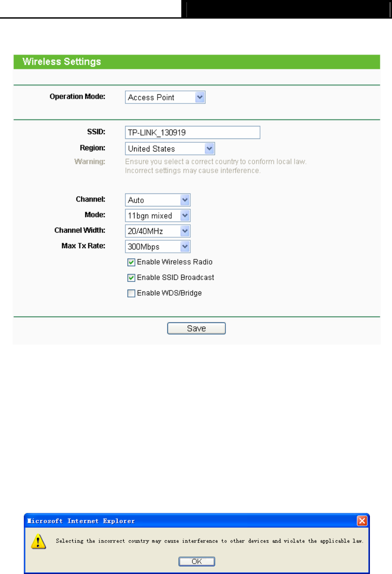Toggle Enable SSID Broadcast checkbox
This screenshot has height=574, width=392.
(x=131, y=278)
